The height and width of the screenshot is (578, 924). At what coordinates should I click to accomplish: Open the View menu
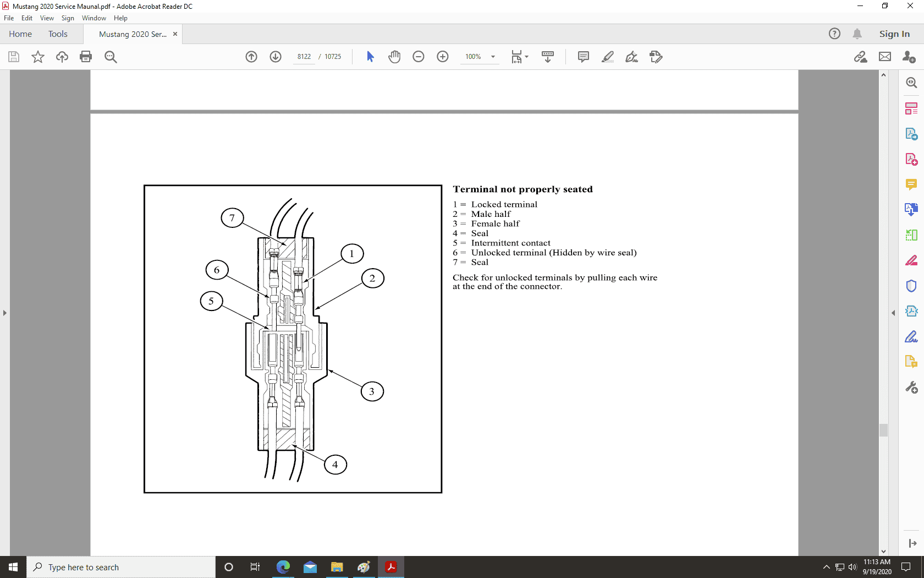click(47, 18)
